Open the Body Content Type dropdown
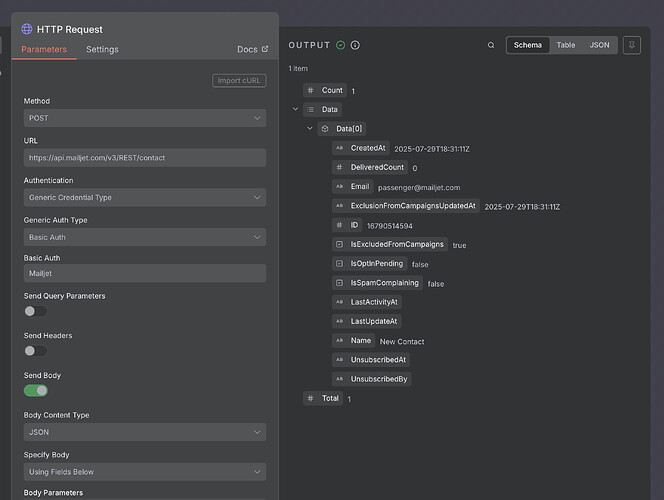This screenshot has width=664, height=500. [x=145, y=432]
